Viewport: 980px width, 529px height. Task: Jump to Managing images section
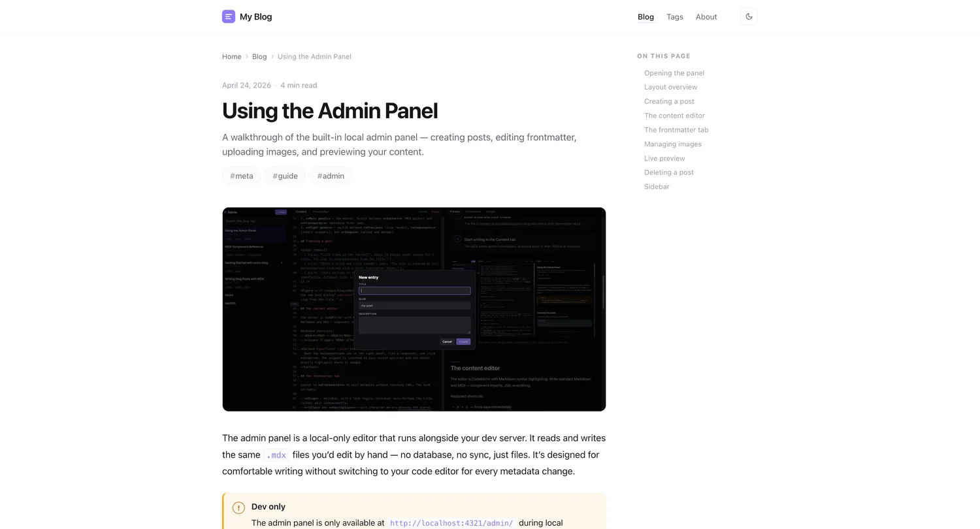tap(672, 144)
